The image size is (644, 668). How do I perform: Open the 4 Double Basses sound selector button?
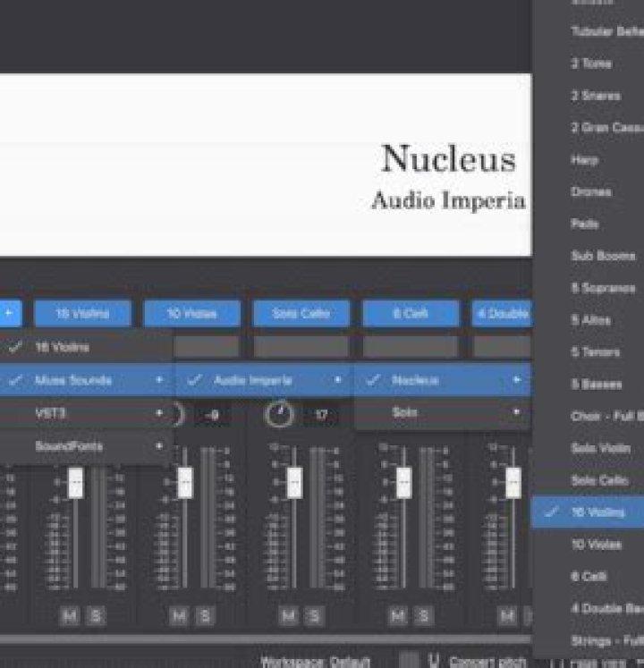[502, 313]
